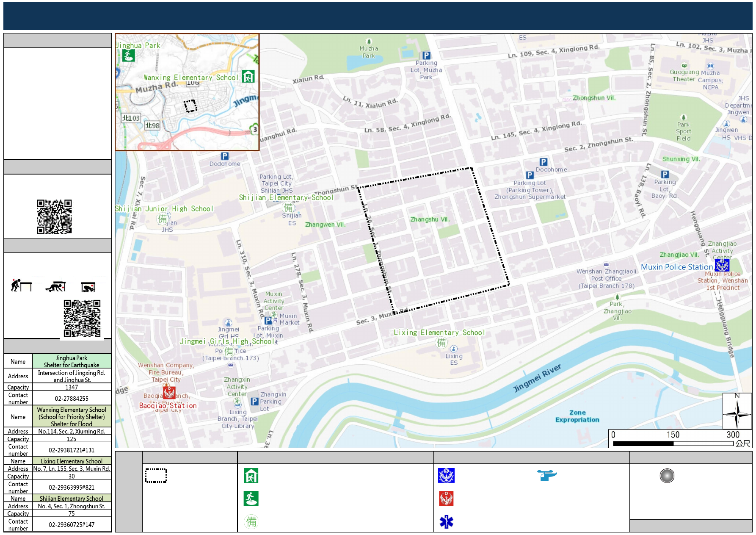Click the dashed boundary symbol in legend

tap(156, 476)
